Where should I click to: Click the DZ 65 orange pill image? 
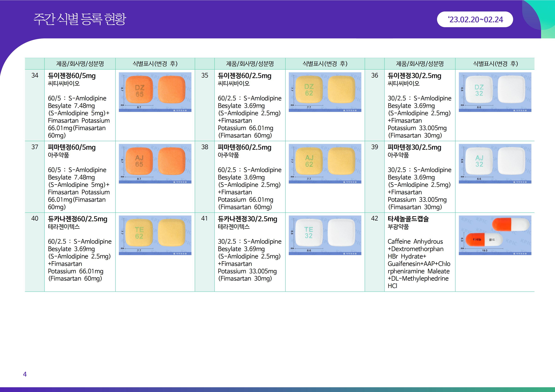tap(155, 92)
